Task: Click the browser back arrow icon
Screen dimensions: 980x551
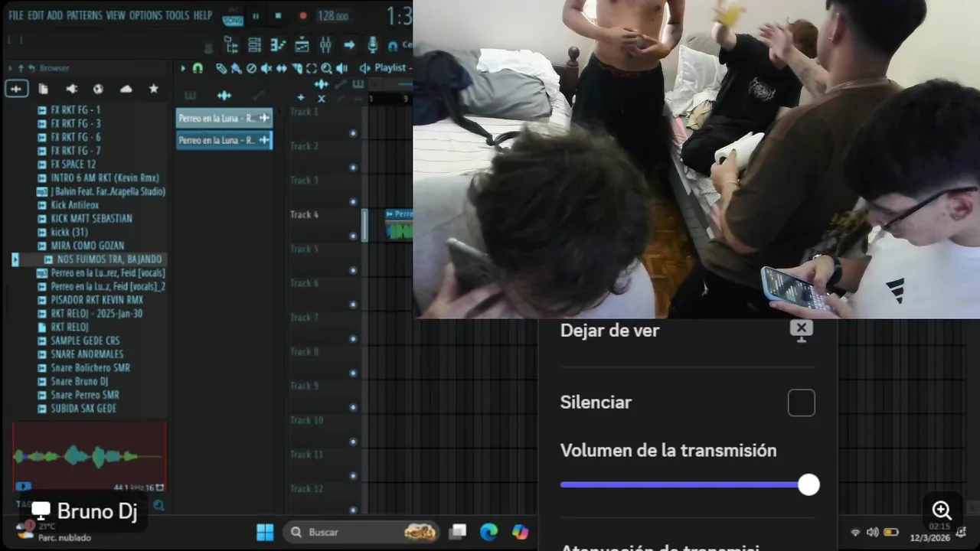Action: (31, 68)
